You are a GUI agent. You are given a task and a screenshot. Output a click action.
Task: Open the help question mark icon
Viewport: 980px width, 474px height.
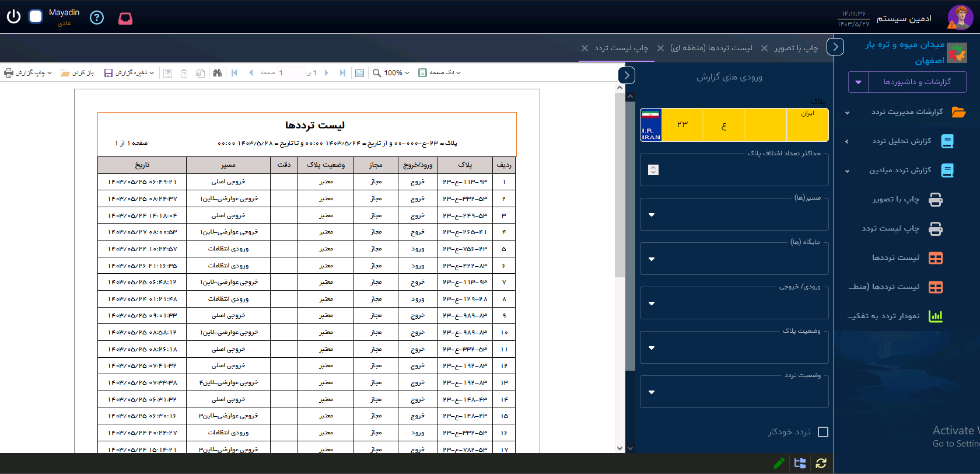point(97,18)
